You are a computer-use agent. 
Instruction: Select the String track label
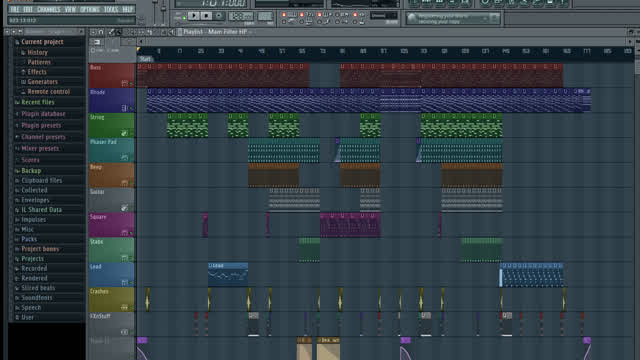[x=97, y=118]
